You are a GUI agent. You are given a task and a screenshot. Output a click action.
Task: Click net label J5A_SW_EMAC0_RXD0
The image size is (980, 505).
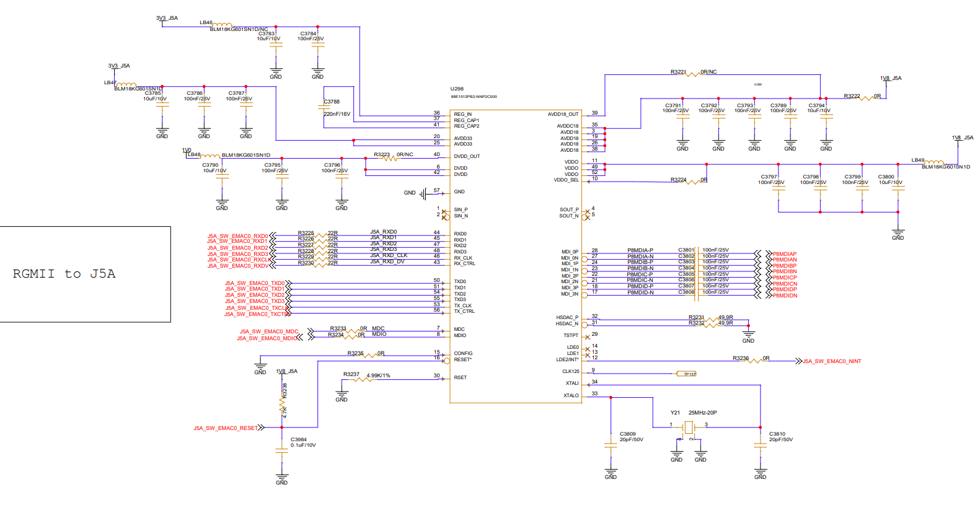(237, 236)
